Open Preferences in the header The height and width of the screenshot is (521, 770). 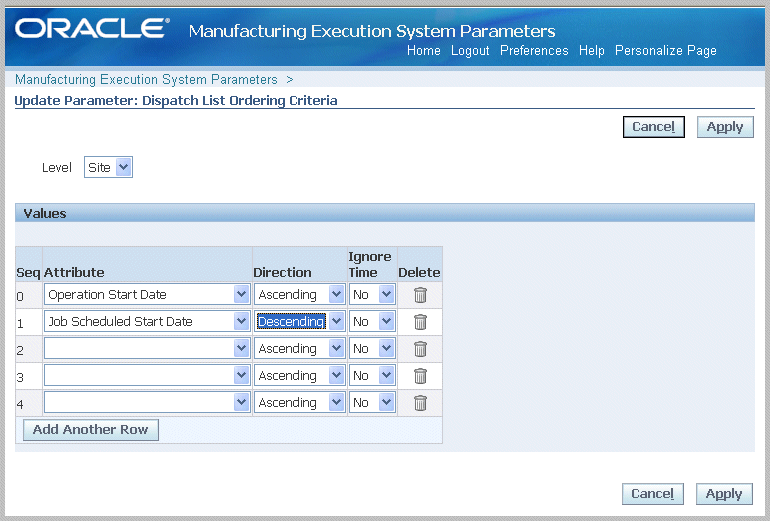[x=534, y=51]
